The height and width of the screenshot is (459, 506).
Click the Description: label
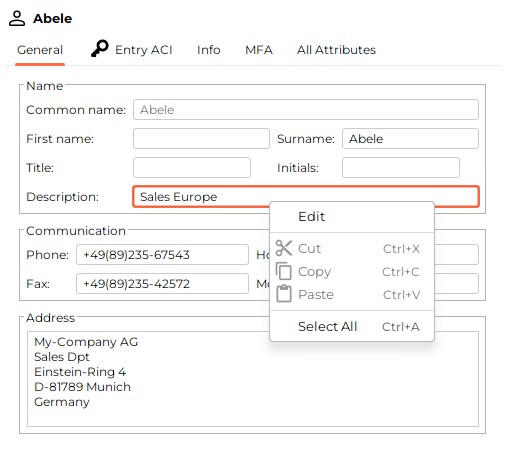pos(63,197)
